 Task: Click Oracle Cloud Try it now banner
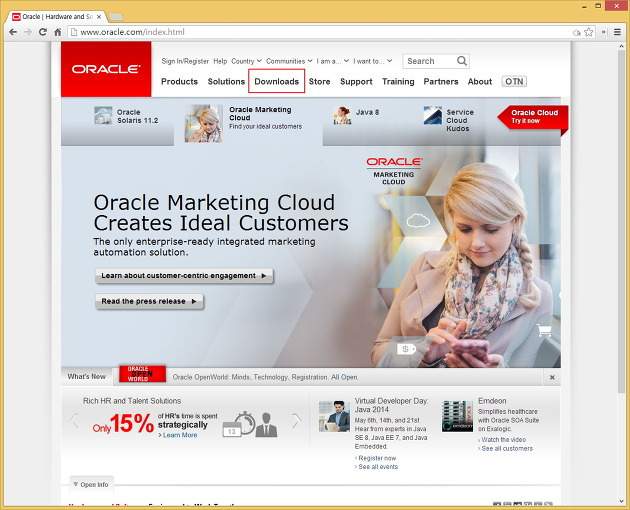pos(533,117)
